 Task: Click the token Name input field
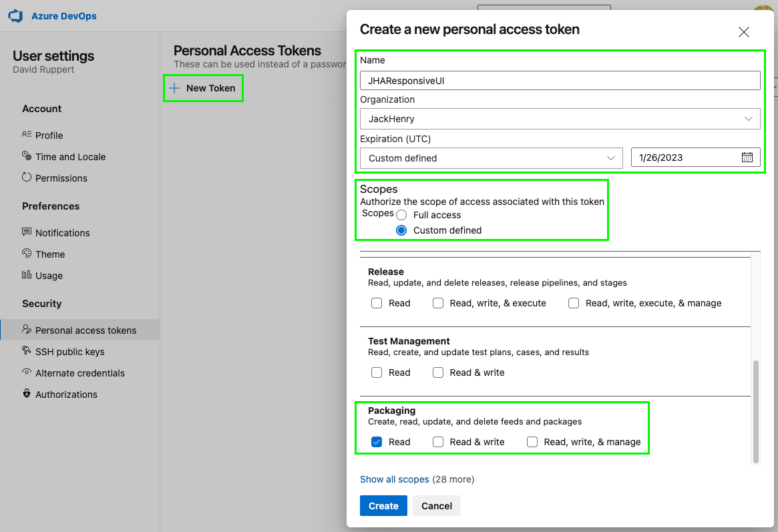(x=560, y=81)
